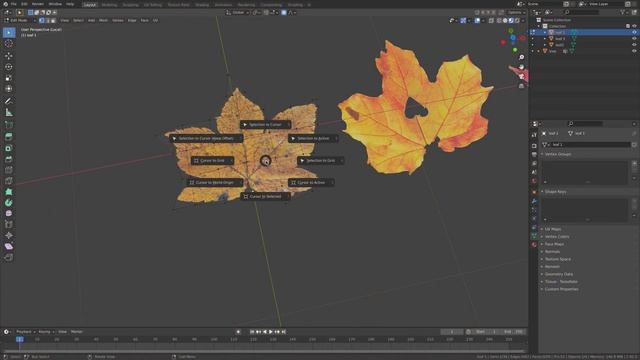The image size is (640, 360).
Task: Select the Rip Region tool
Action: coord(9,258)
